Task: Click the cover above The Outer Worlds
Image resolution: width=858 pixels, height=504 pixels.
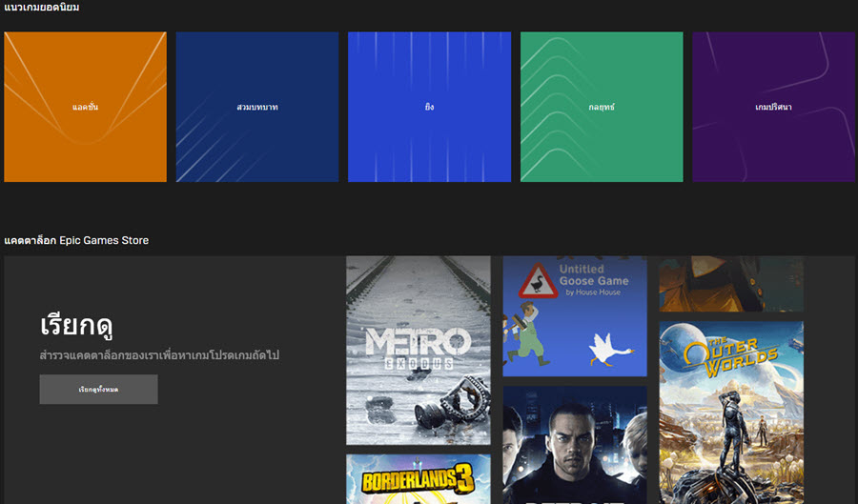Action: (731, 284)
